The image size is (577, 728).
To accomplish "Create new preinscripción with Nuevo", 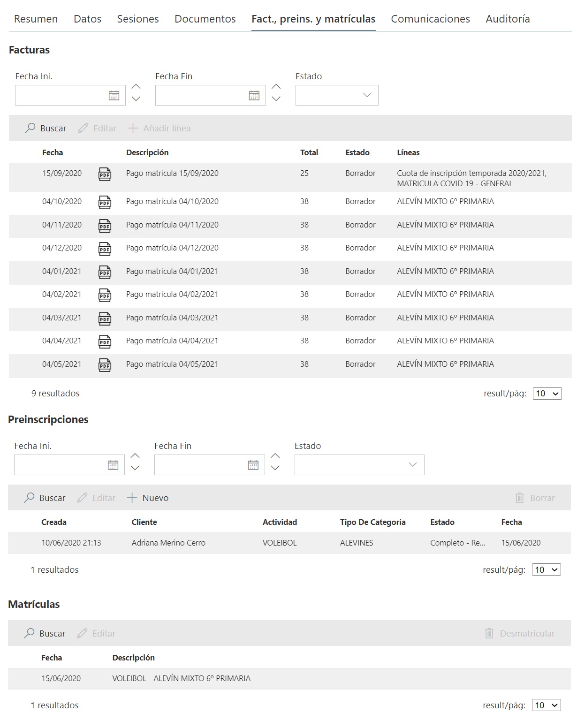I will pos(148,498).
